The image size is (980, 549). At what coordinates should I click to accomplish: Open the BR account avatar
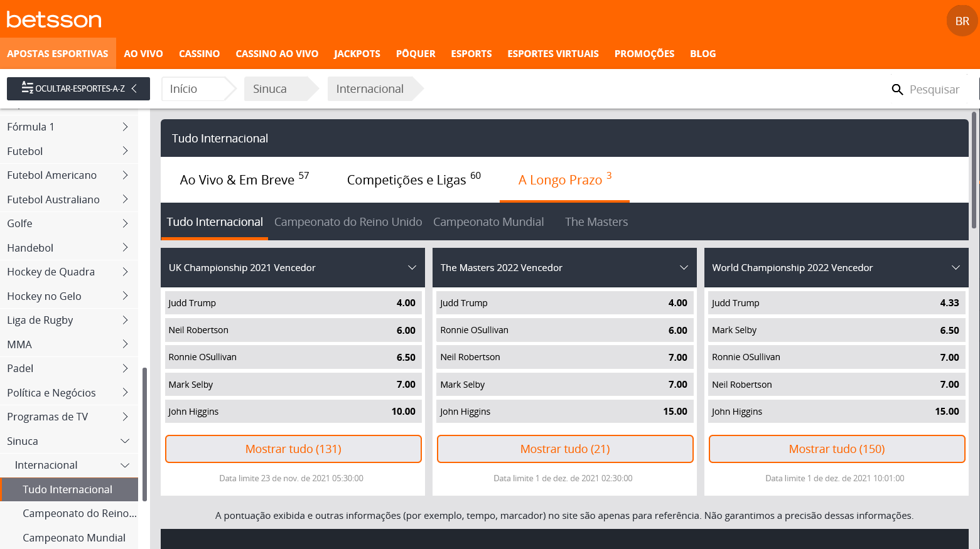tap(962, 21)
